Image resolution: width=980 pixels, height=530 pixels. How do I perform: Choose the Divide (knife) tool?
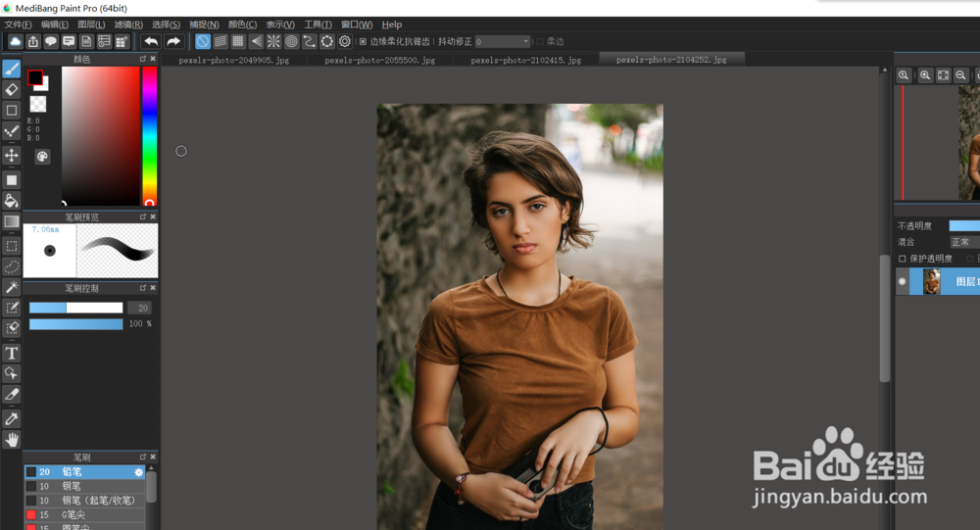coord(11,395)
